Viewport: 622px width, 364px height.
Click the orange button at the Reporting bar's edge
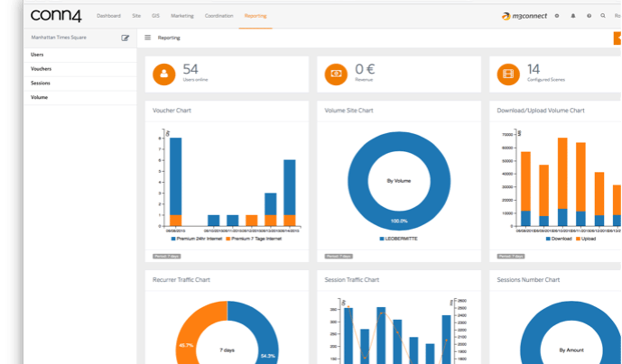pos(617,38)
